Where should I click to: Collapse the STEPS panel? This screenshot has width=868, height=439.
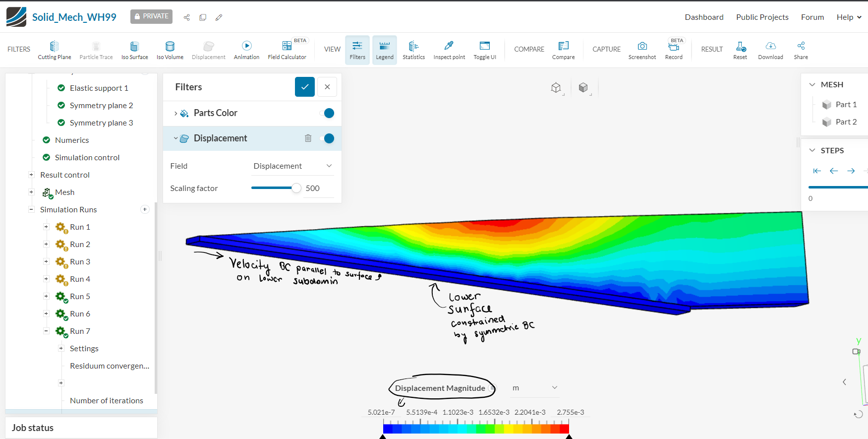pos(812,150)
